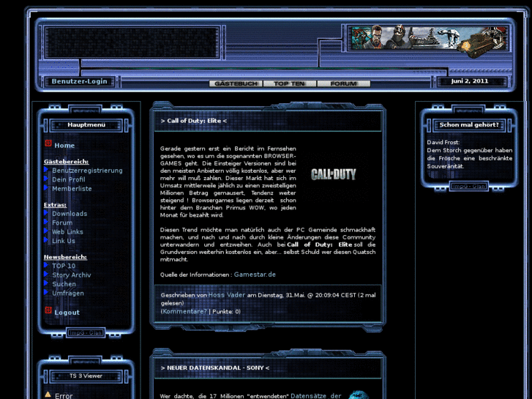
Task: Click the Newsbereich: heading
Action: point(65,257)
